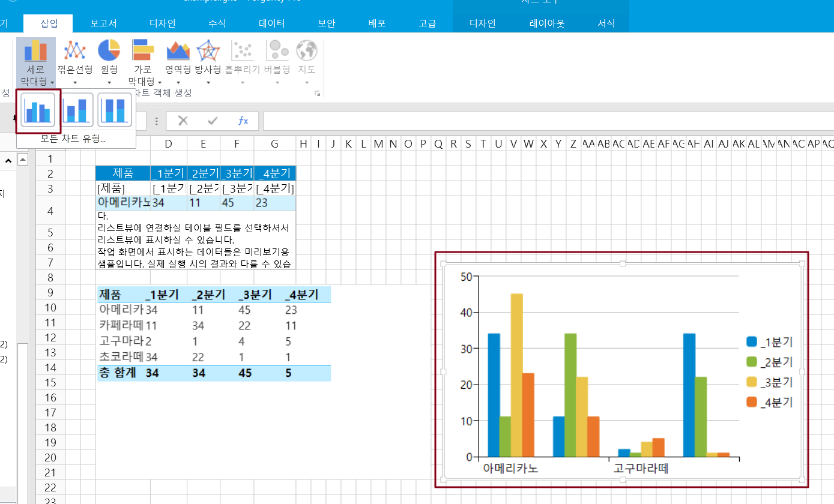Click the 원형 pie chart icon

tap(109, 50)
